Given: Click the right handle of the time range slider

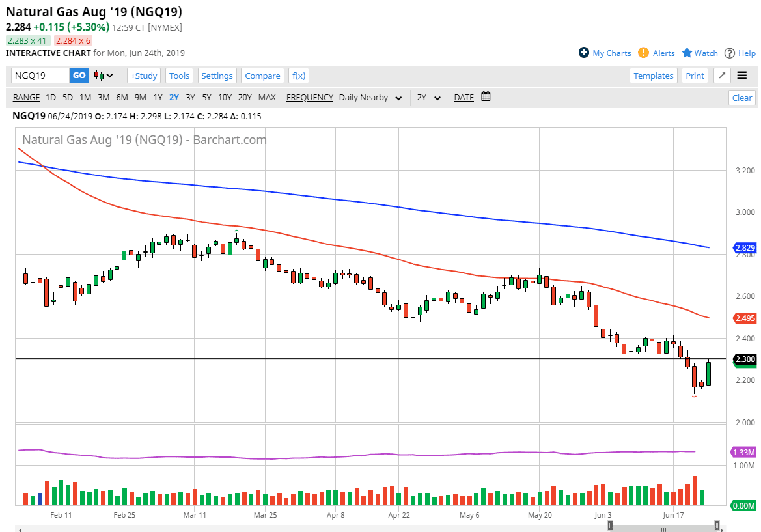Looking at the screenshot, I should point(717,525).
